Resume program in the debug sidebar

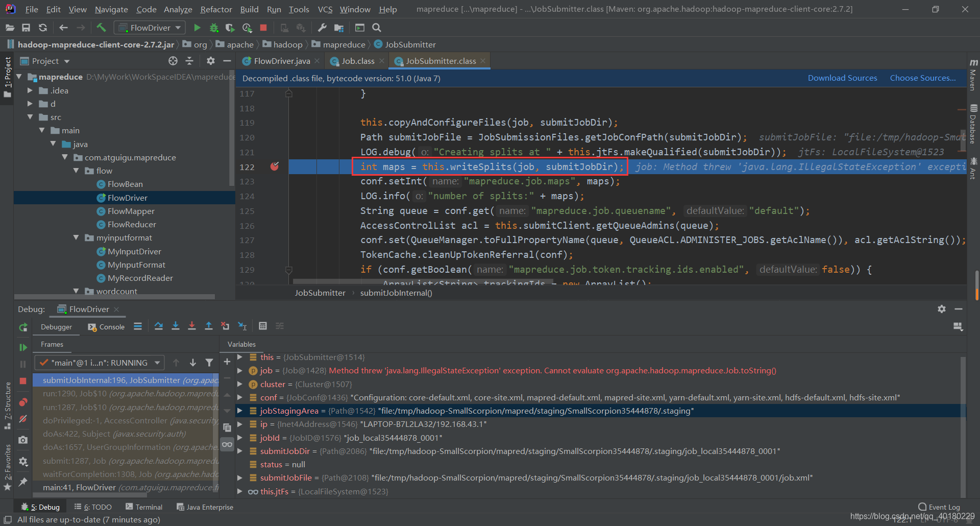point(23,347)
